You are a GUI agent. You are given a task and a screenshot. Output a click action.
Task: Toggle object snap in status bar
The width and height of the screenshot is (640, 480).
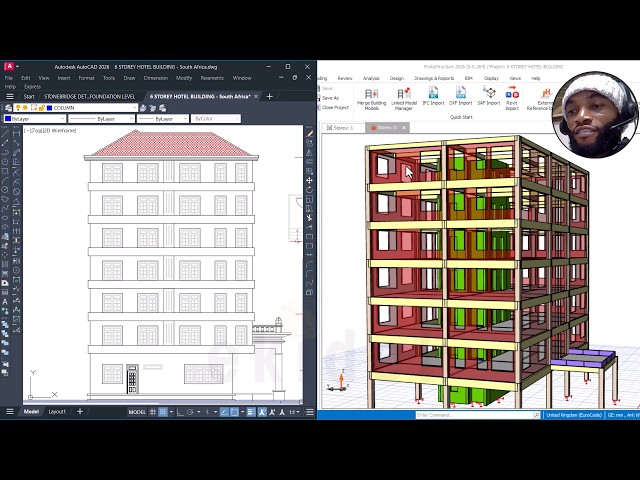234,412
